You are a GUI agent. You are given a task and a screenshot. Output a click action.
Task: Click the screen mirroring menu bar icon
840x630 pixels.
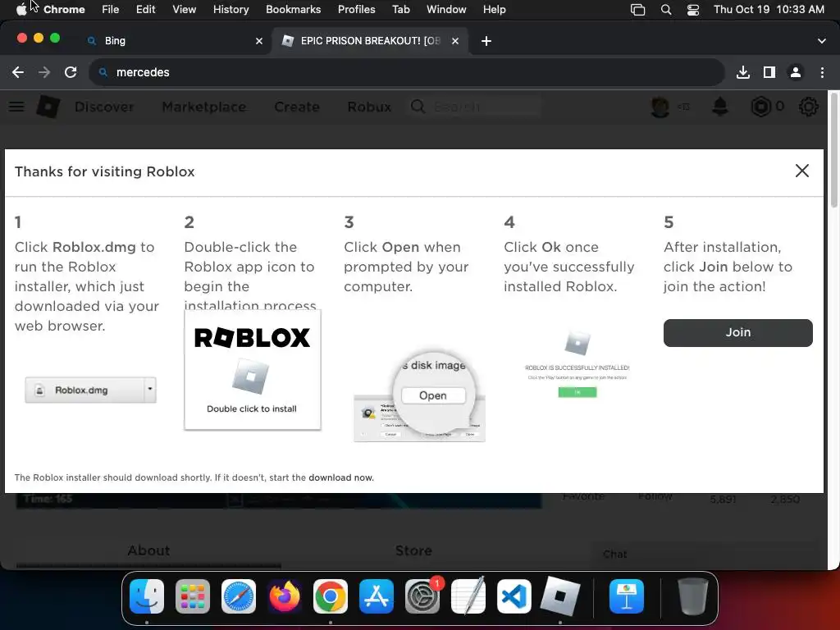tap(637, 9)
